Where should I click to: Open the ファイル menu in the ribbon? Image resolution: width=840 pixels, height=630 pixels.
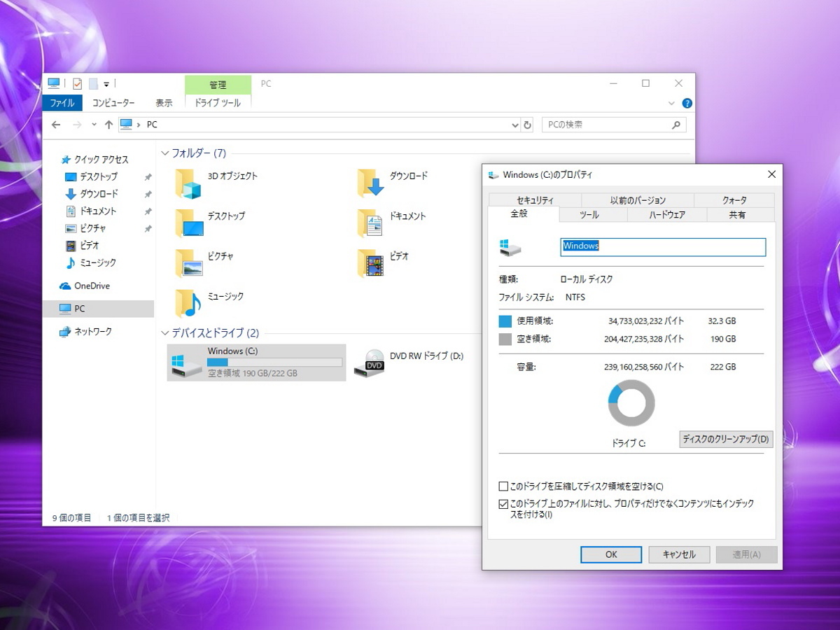(62, 103)
